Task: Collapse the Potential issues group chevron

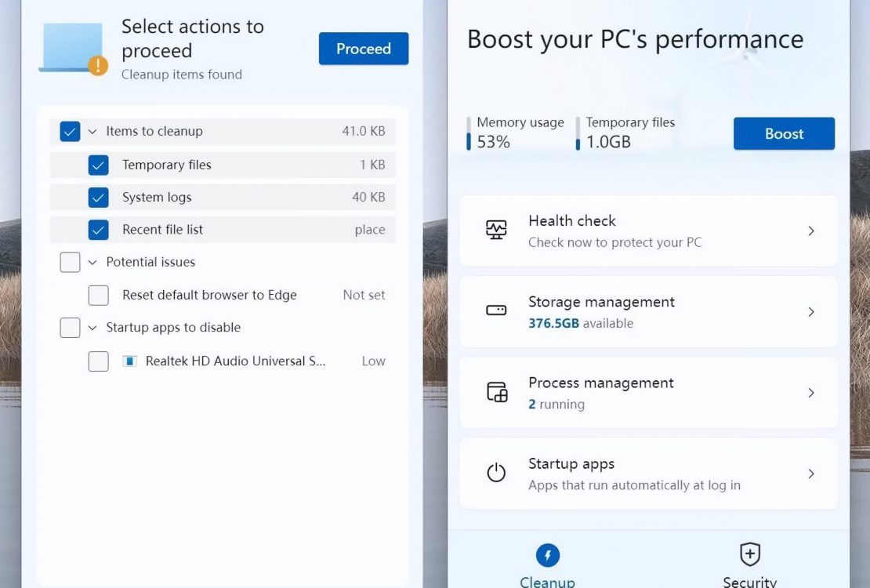Action: 92,262
